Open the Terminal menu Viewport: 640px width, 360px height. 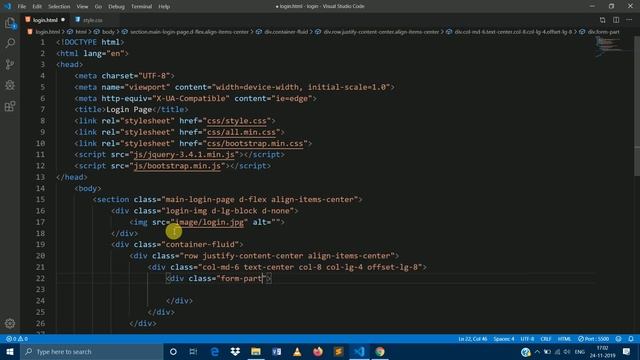tap(141, 7)
